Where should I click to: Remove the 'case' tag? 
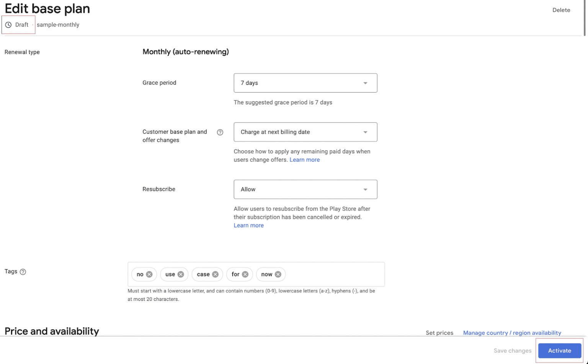tap(216, 274)
